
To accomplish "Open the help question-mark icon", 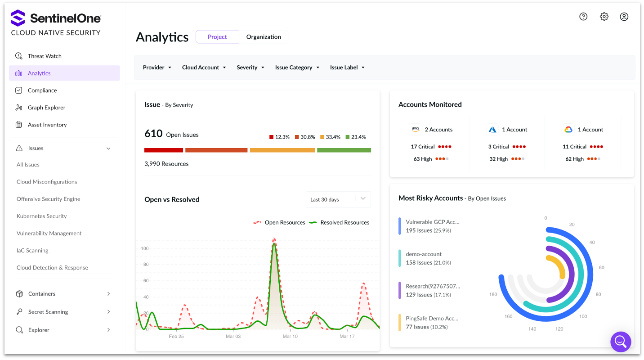I will [583, 16].
